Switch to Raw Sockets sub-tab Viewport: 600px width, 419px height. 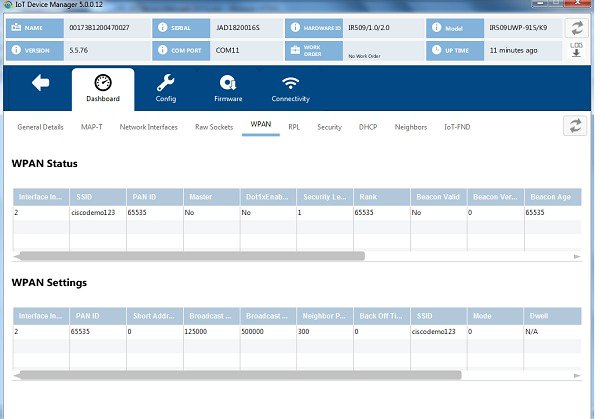pos(214,127)
